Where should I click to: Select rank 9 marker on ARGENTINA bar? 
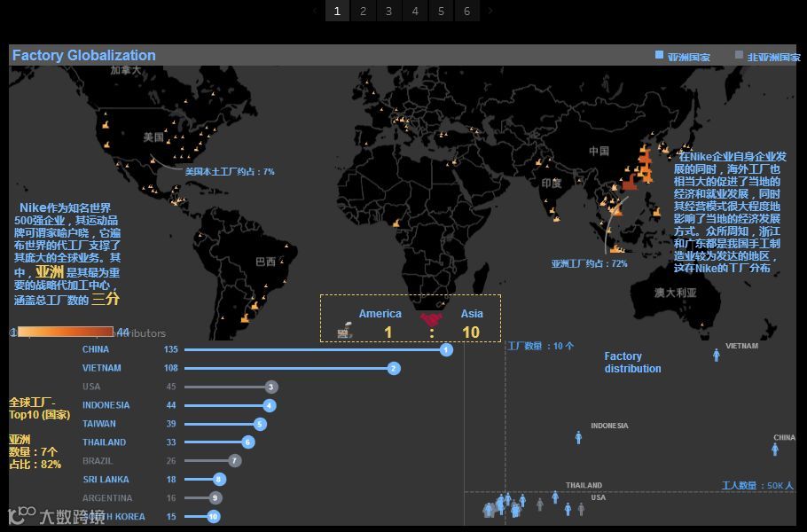point(215,498)
